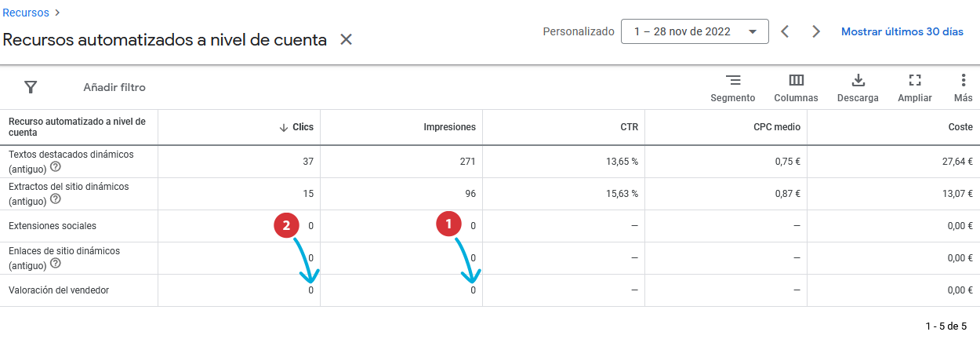Click Mostrar últimos 30 días link
The image size is (980, 339).
point(902,31)
